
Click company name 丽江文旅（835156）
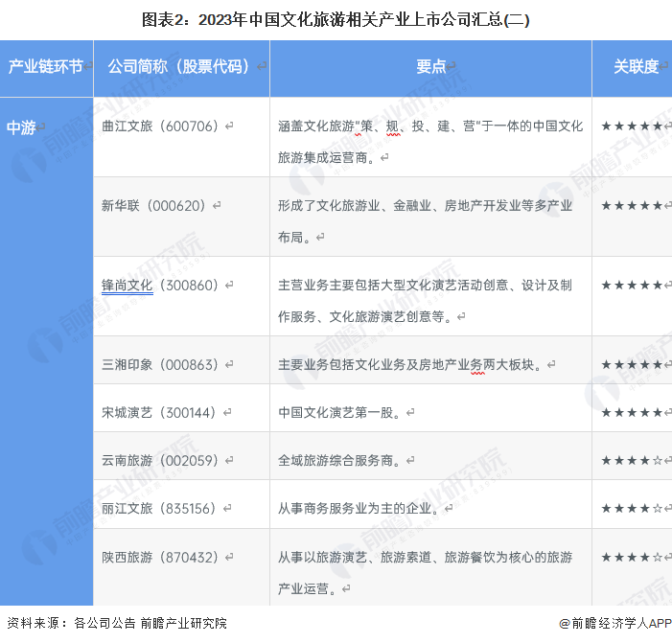click(158, 509)
